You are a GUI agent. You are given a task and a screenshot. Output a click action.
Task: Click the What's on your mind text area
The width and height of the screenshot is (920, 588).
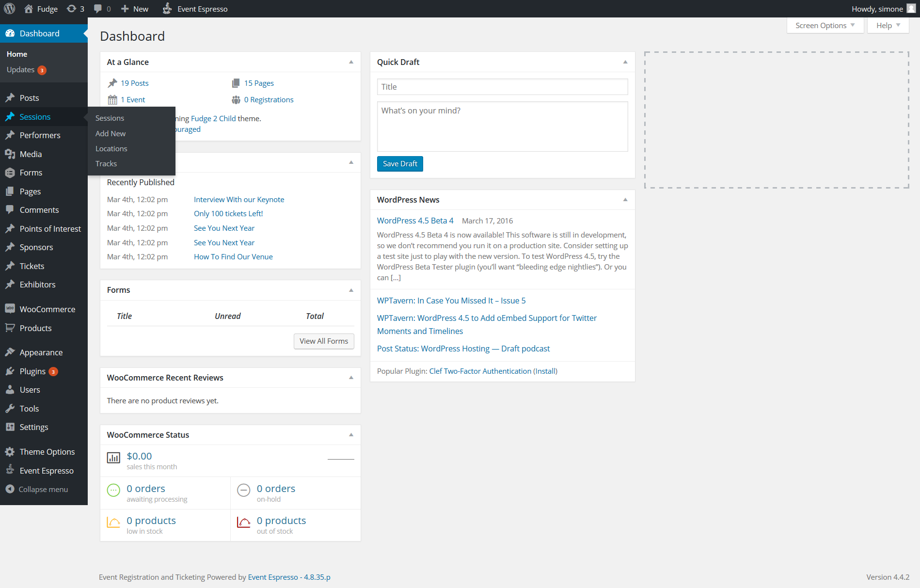(502, 127)
